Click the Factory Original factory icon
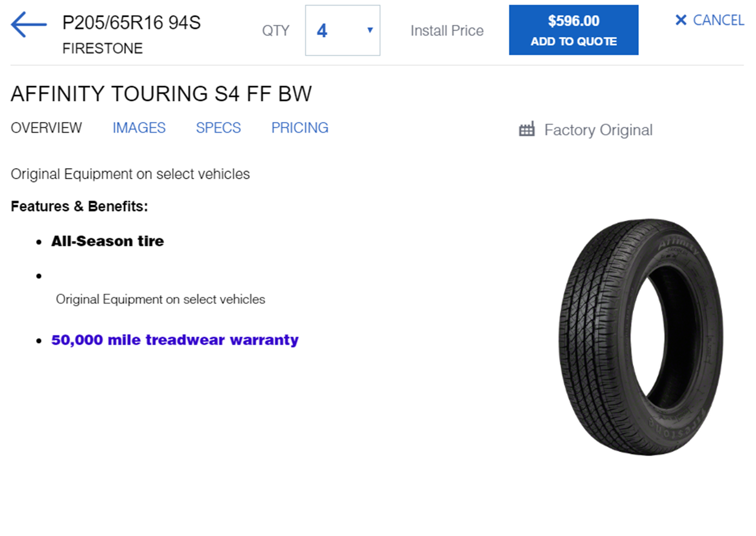The height and width of the screenshot is (536, 756). click(x=526, y=130)
